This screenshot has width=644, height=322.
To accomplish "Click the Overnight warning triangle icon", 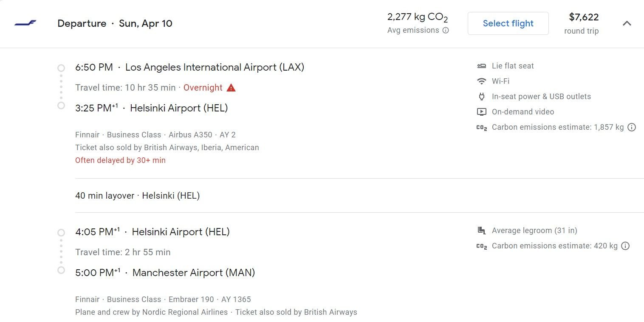I will (230, 88).
